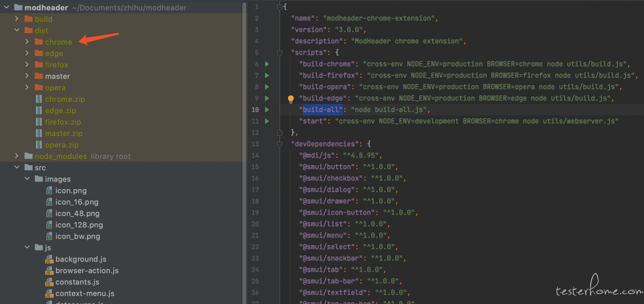Select icon_128.png in the images folder
This screenshot has height=304, width=644.
click(x=79, y=225)
